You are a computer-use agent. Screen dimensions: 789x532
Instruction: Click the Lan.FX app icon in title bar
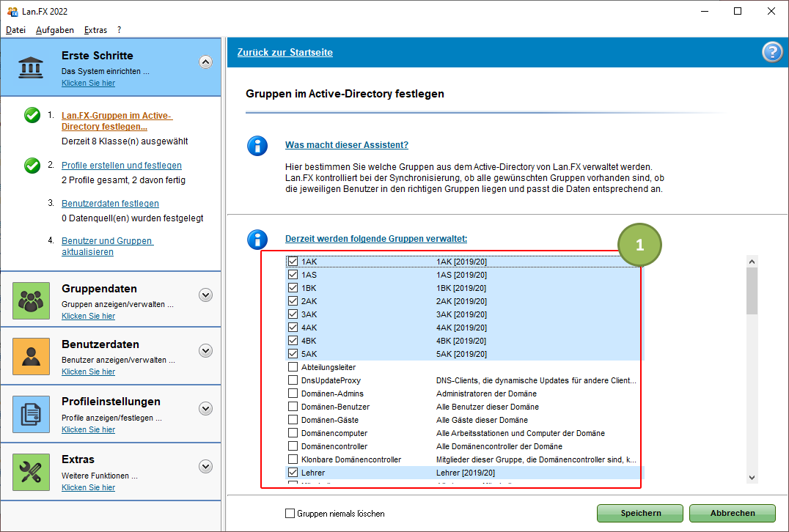[12, 11]
